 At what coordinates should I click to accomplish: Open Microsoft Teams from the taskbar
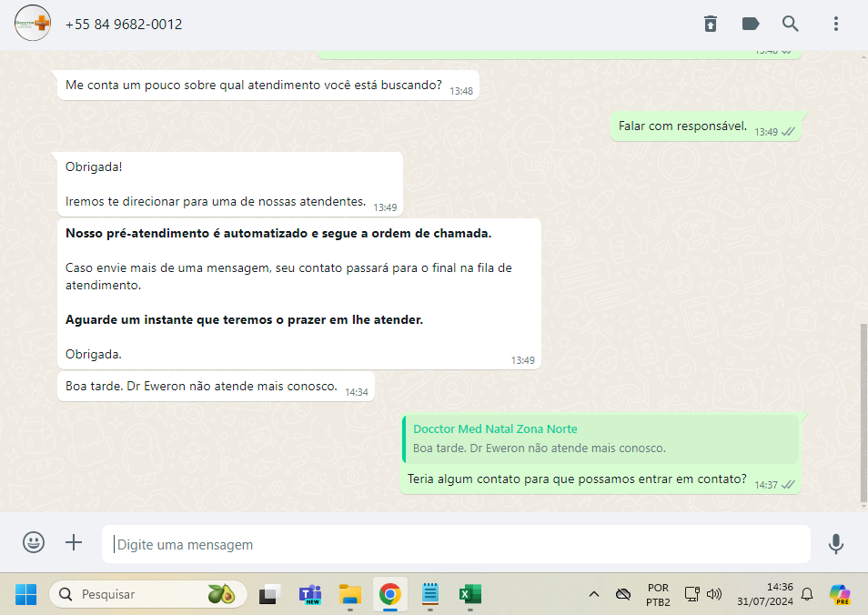(x=310, y=594)
